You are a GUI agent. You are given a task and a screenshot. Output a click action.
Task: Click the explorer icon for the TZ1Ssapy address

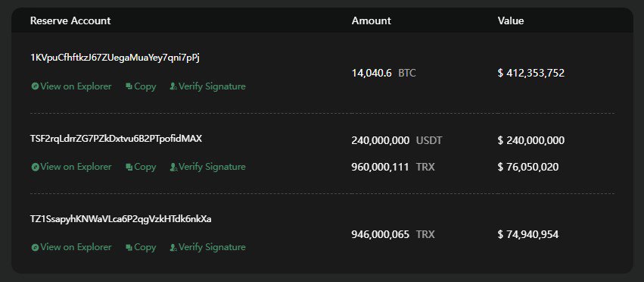pos(36,247)
